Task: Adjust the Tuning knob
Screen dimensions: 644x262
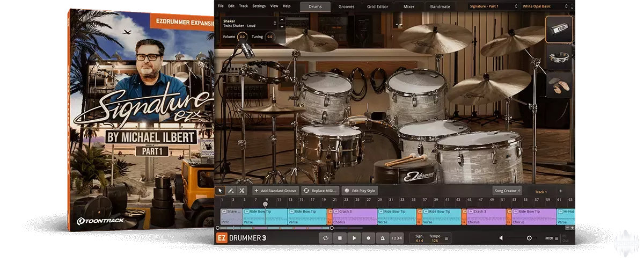Action: coord(269,37)
